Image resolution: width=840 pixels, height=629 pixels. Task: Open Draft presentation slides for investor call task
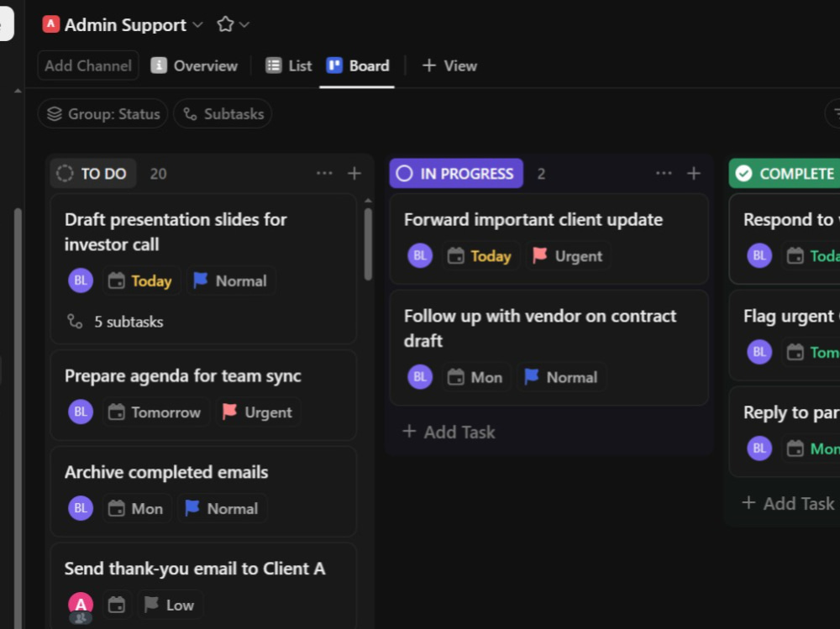tap(176, 232)
